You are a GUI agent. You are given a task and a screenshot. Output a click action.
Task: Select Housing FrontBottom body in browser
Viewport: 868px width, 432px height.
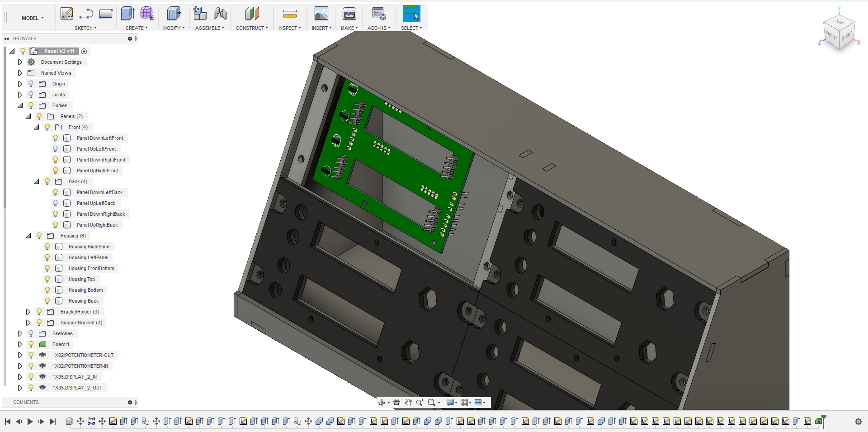coord(91,268)
